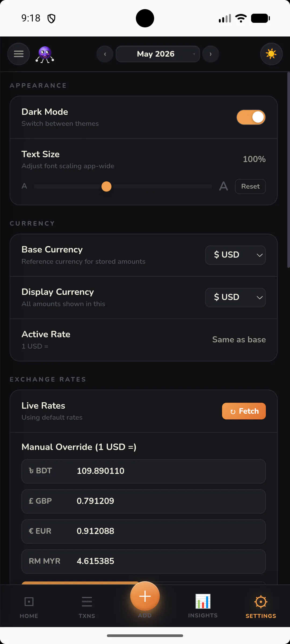The width and height of the screenshot is (290, 644).
Task: Toggle the Dark Mode switch
Action: point(251,117)
